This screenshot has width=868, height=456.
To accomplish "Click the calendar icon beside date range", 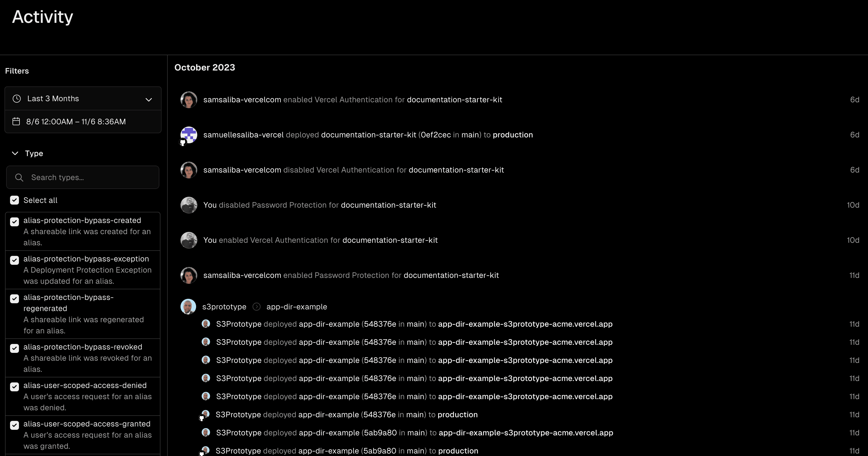I will [x=16, y=122].
